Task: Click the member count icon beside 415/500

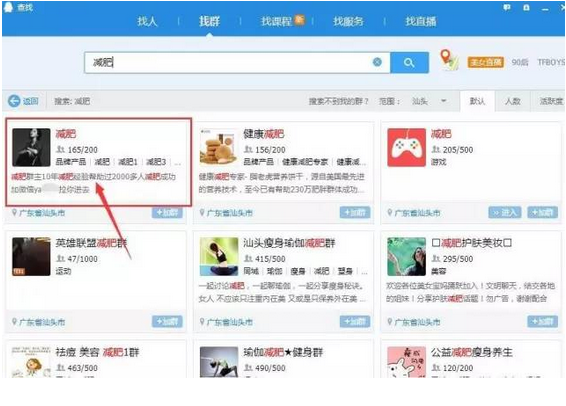Action: point(248,259)
